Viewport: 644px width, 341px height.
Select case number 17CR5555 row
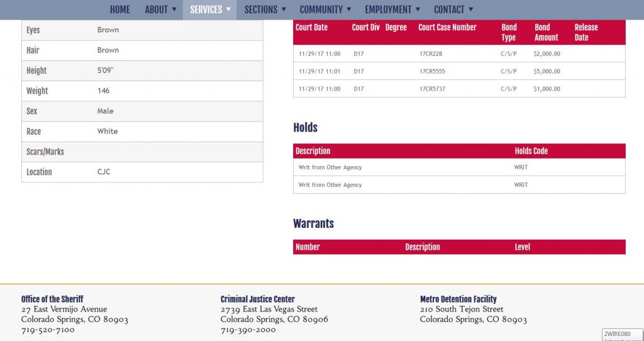[x=432, y=72]
